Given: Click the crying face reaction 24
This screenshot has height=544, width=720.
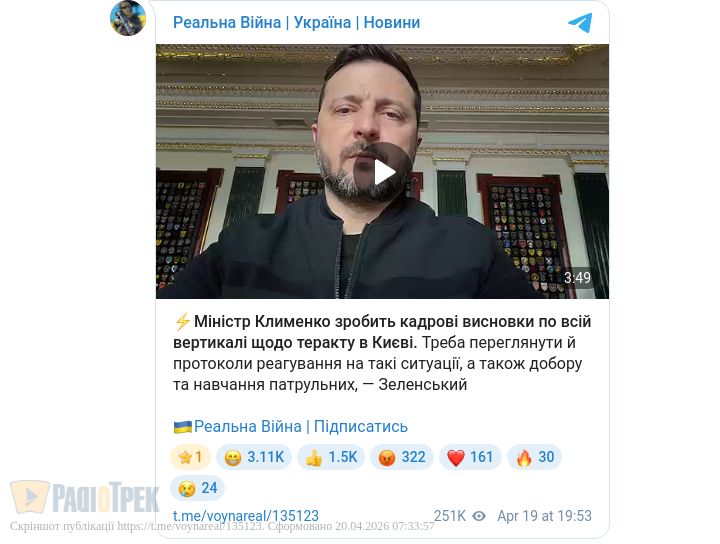Looking at the screenshot, I should pyautogui.click(x=197, y=488).
